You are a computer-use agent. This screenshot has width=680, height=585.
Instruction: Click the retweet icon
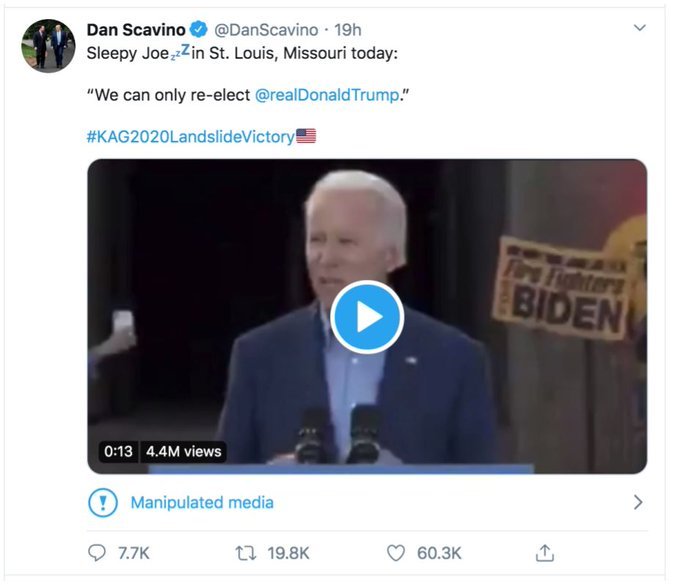pos(246,553)
